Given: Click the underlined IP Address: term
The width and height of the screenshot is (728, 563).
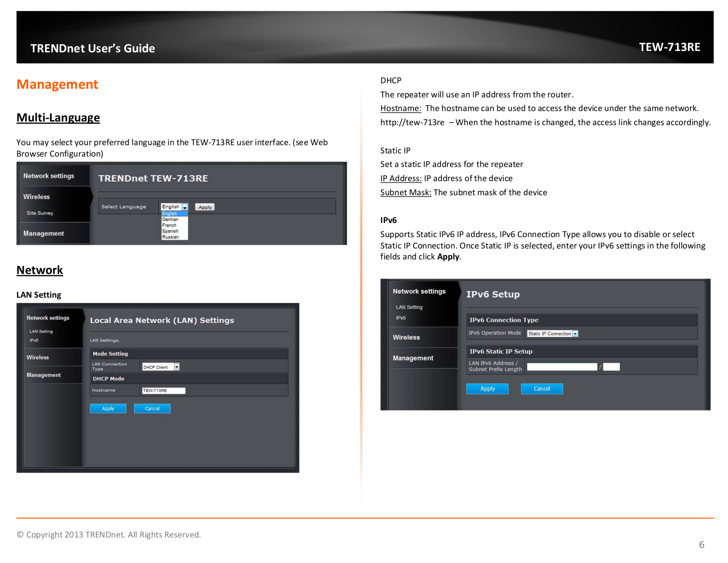Looking at the screenshot, I should 401,178.
